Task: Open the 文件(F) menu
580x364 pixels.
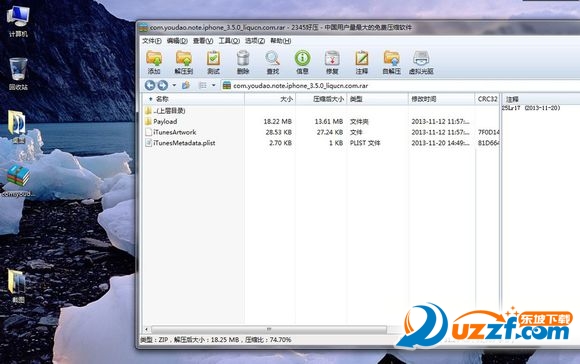Action: coord(152,41)
